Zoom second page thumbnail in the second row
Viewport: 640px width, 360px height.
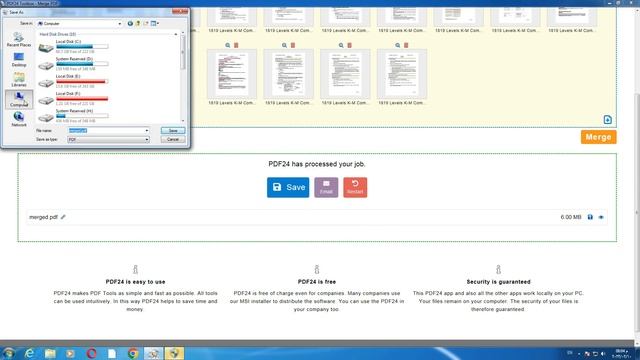(x=284, y=45)
